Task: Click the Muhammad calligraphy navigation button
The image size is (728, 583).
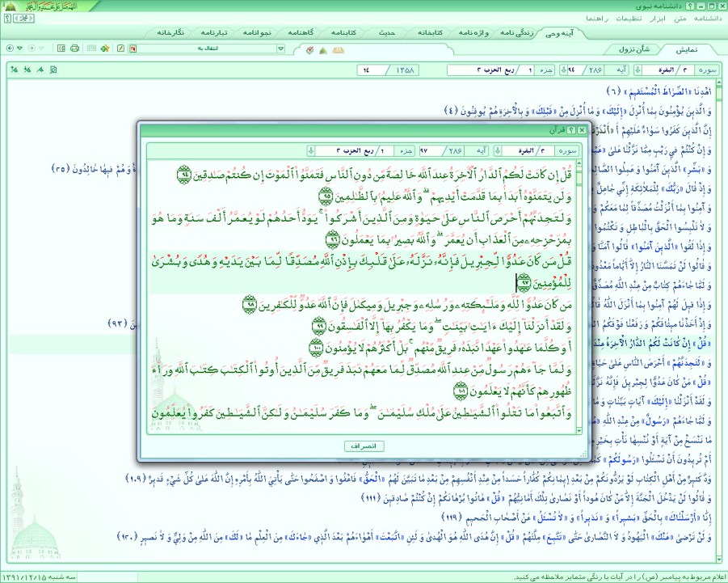Action: (23, 18)
